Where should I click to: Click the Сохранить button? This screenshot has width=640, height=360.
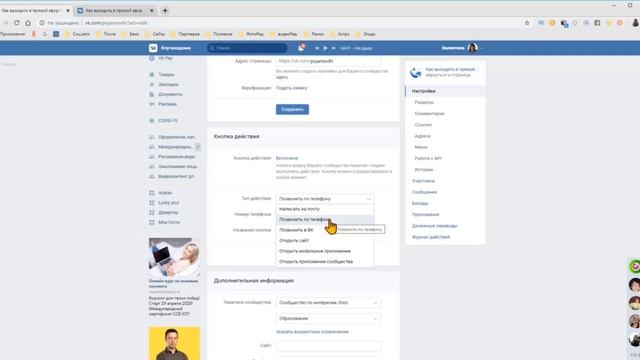pyautogui.click(x=292, y=109)
